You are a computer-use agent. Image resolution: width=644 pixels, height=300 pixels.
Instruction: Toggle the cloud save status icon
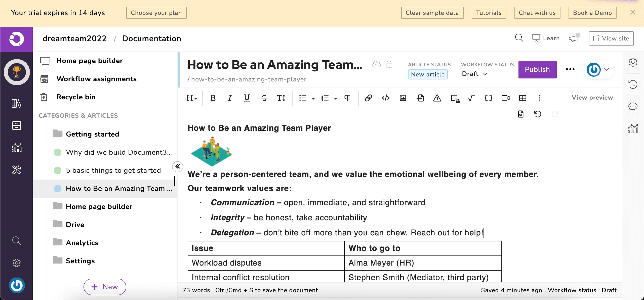click(376, 65)
